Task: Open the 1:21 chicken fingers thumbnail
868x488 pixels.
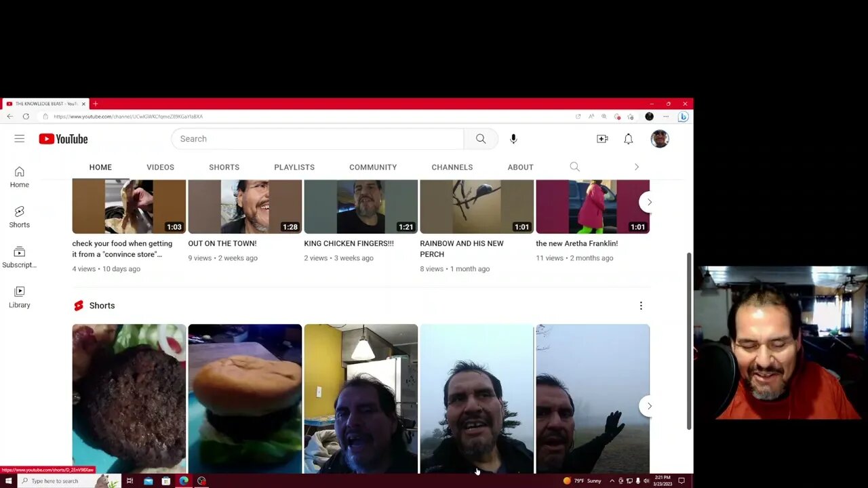Action: click(361, 207)
